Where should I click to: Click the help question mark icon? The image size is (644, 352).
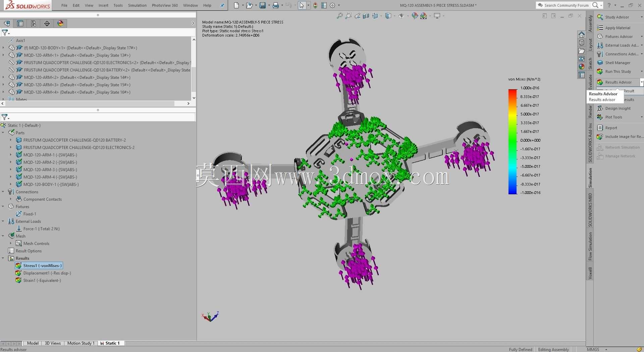609,5
